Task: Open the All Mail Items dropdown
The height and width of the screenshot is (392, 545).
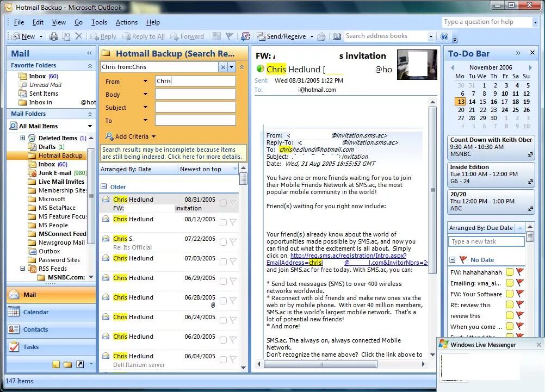Action: point(90,126)
